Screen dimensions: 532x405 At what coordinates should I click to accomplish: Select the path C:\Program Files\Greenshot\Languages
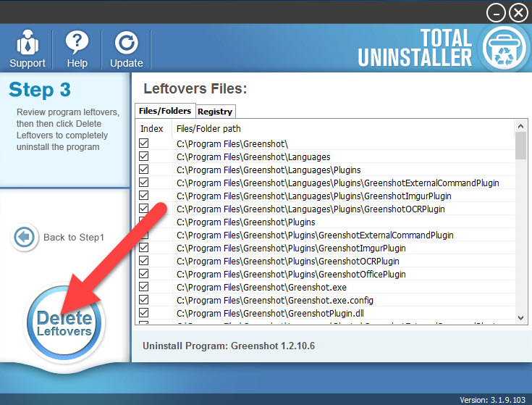coord(253,156)
